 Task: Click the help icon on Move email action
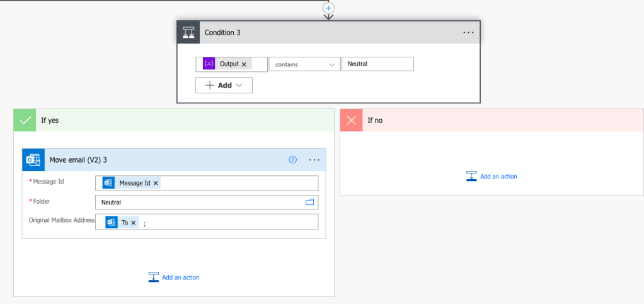point(292,160)
